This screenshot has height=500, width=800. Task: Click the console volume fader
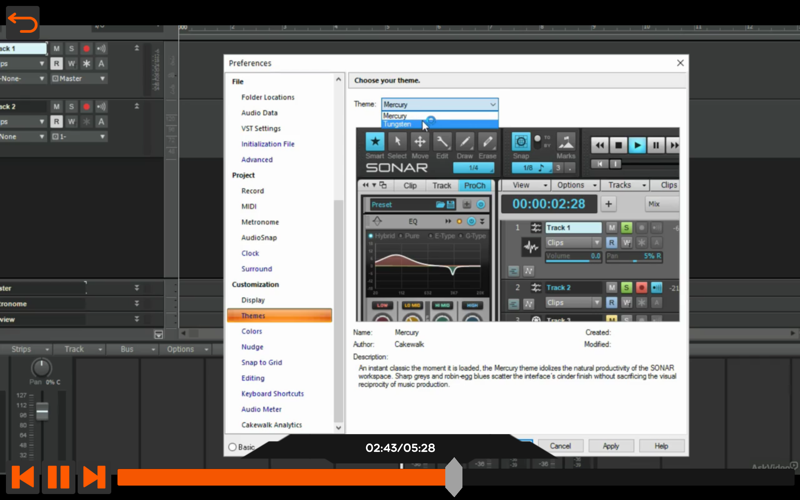[x=42, y=411]
